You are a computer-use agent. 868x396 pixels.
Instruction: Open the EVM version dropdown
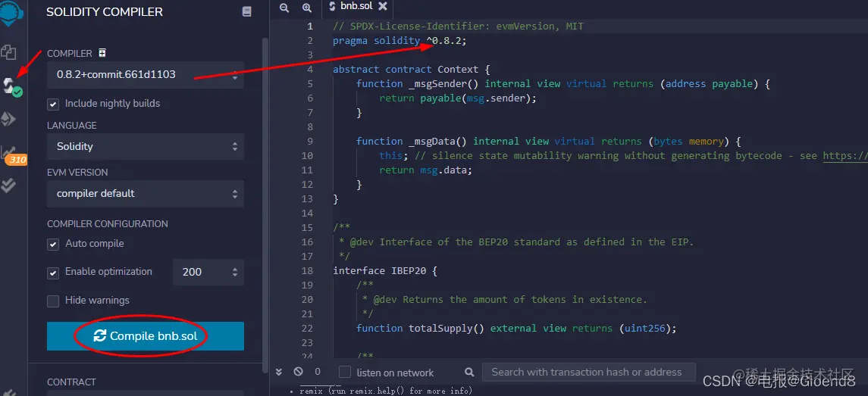pos(146,194)
